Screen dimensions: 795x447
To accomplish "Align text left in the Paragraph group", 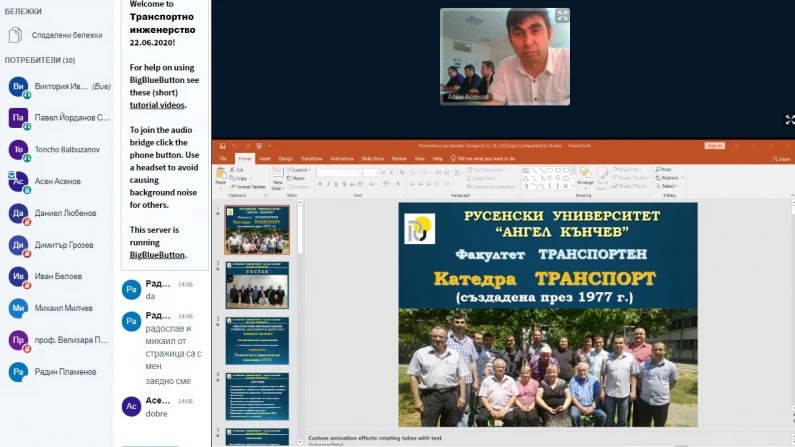I will click(x=412, y=184).
